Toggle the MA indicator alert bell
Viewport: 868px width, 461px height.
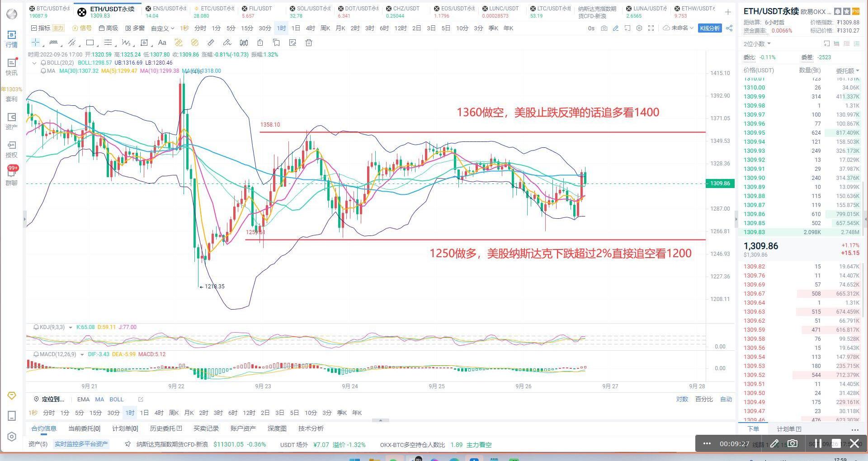click(x=43, y=71)
